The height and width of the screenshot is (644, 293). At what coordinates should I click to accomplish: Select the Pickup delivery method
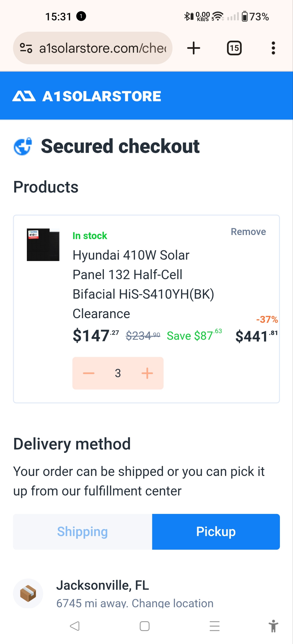tap(216, 532)
